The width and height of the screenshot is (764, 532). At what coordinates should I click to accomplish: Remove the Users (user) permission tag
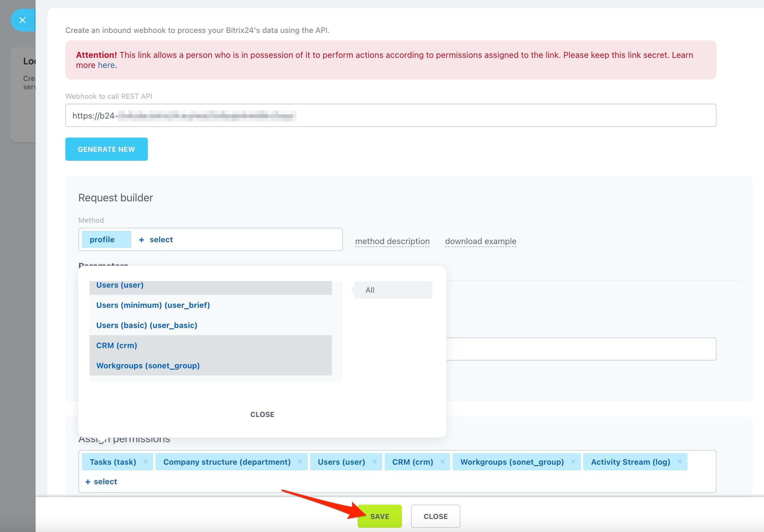(x=374, y=461)
